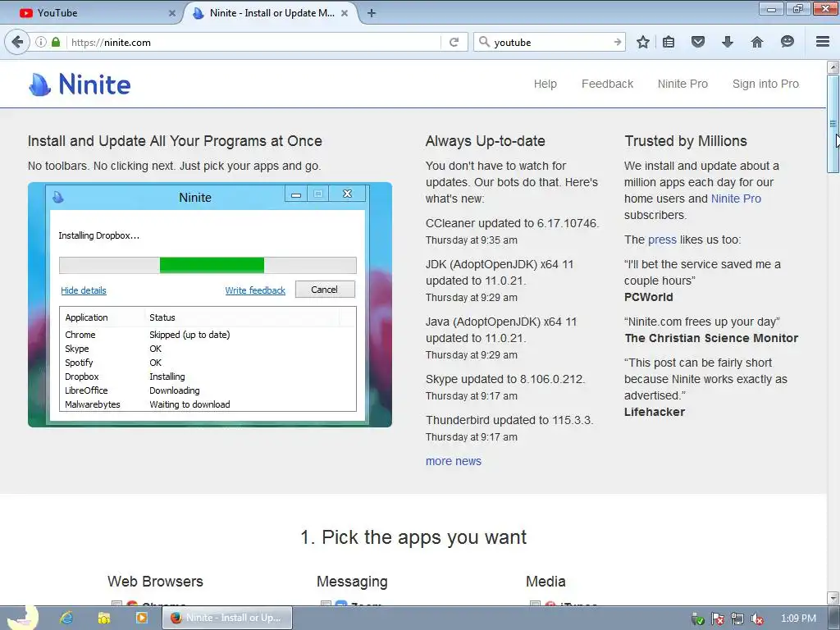Click 'Thunderbird updated to 115.3.3.' text
840x630 pixels.
(x=509, y=420)
